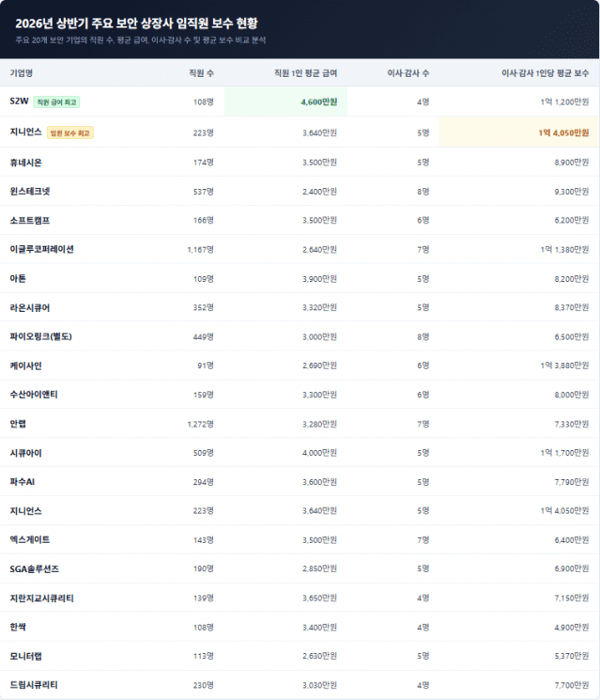Select the 라온시큐어 company name
The width and height of the screenshot is (600, 700).
click(x=30, y=307)
